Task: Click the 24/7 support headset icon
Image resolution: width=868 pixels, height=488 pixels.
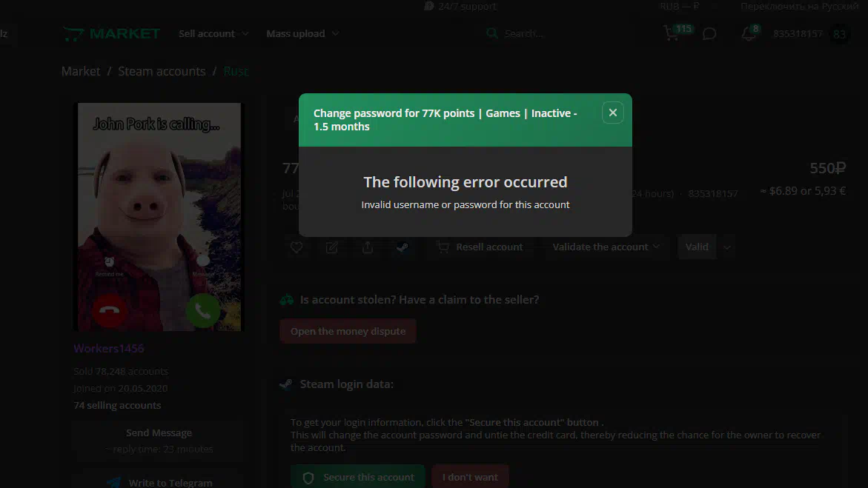Action: click(429, 6)
